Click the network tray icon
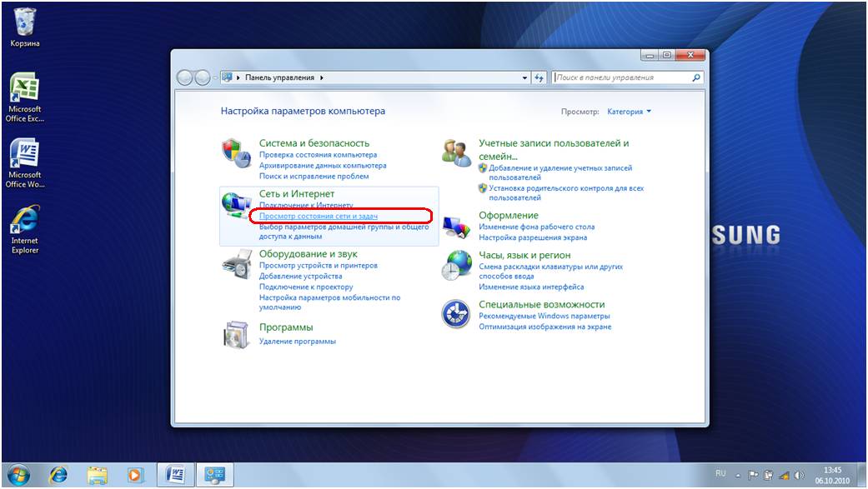Image resolution: width=868 pixels, height=489 pixels. 784,475
